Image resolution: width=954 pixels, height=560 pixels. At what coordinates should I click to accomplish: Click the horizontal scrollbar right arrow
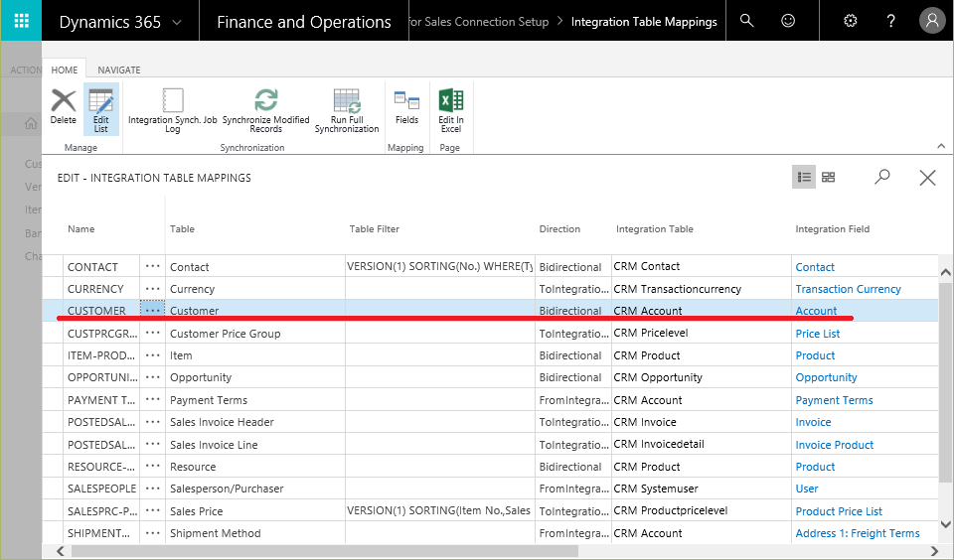[x=934, y=551]
